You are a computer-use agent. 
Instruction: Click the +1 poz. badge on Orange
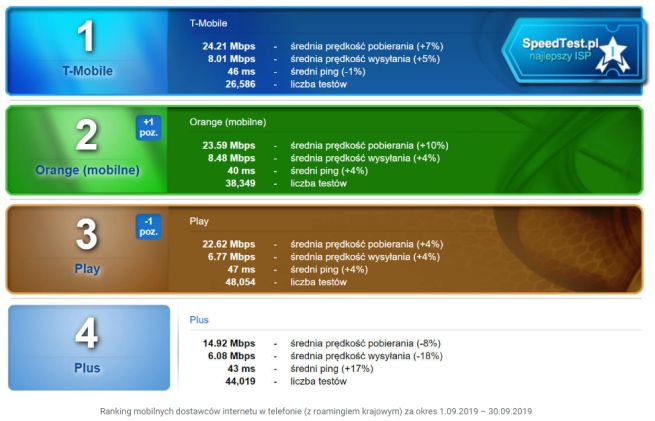(148, 127)
